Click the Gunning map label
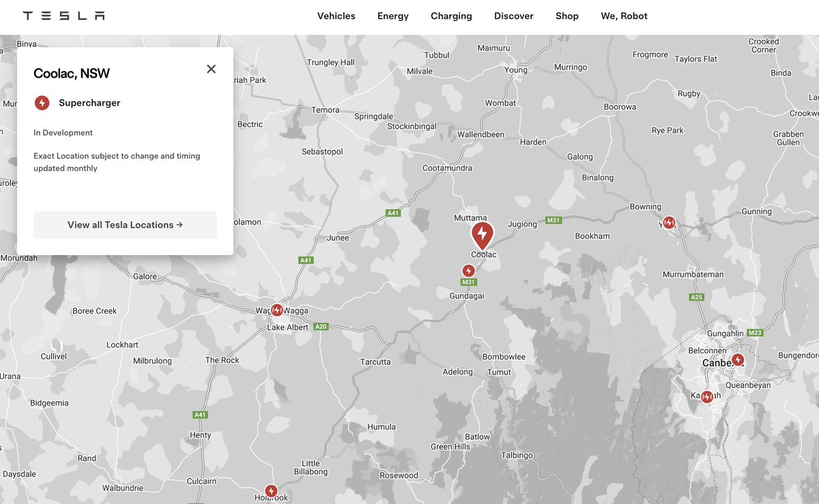Viewport: 819px width, 504px height. [757, 211]
